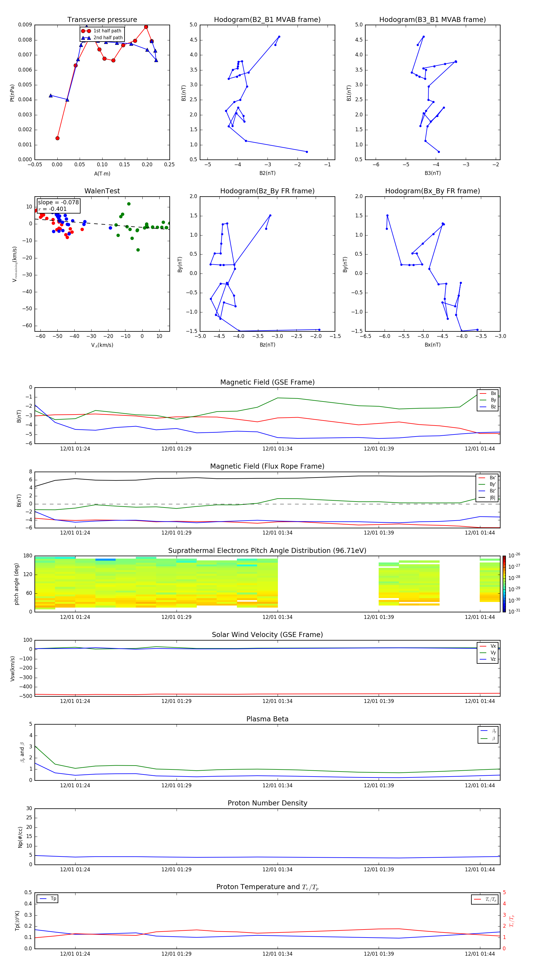Click 'Hodogram(B2_B1 MVAB frame)' title
The width and height of the screenshot is (535, 980).
coord(267,20)
